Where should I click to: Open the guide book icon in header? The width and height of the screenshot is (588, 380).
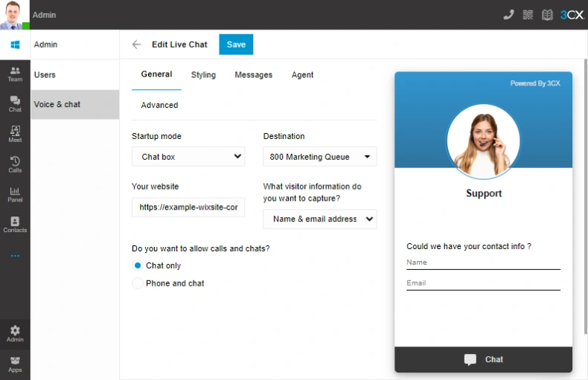(547, 15)
